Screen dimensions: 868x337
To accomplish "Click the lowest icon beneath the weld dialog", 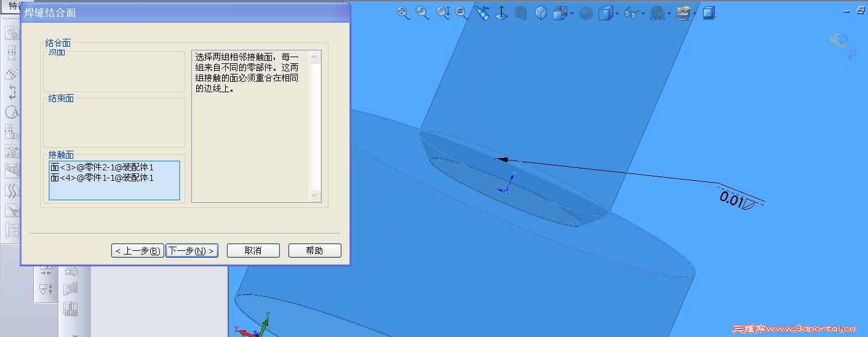I will tap(71, 309).
